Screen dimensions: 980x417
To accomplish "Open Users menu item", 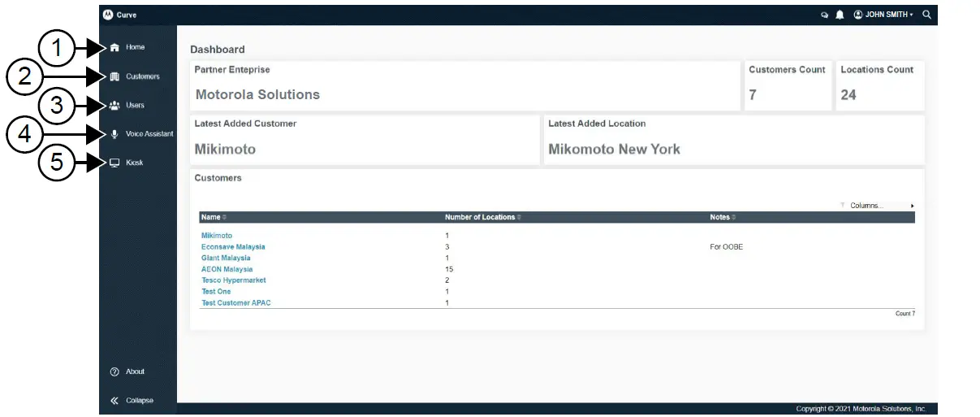I will click(135, 106).
